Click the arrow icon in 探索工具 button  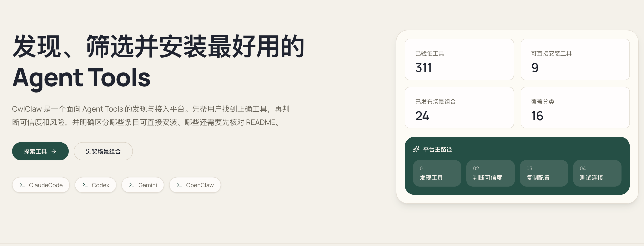[x=54, y=151]
